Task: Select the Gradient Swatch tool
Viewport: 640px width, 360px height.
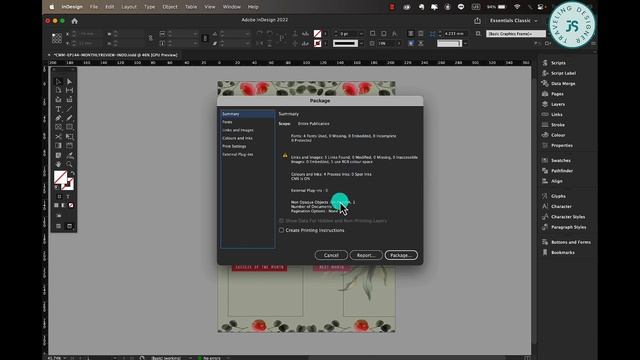Action: [58, 145]
